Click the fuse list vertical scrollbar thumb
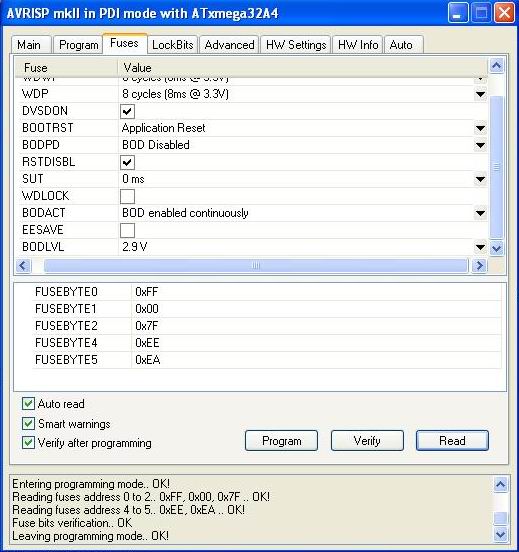The height and width of the screenshot is (552, 519). coord(496,167)
